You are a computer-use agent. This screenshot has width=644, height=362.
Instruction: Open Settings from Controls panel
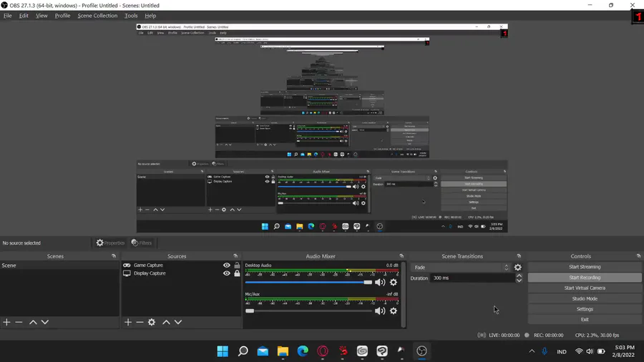pyautogui.click(x=585, y=309)
